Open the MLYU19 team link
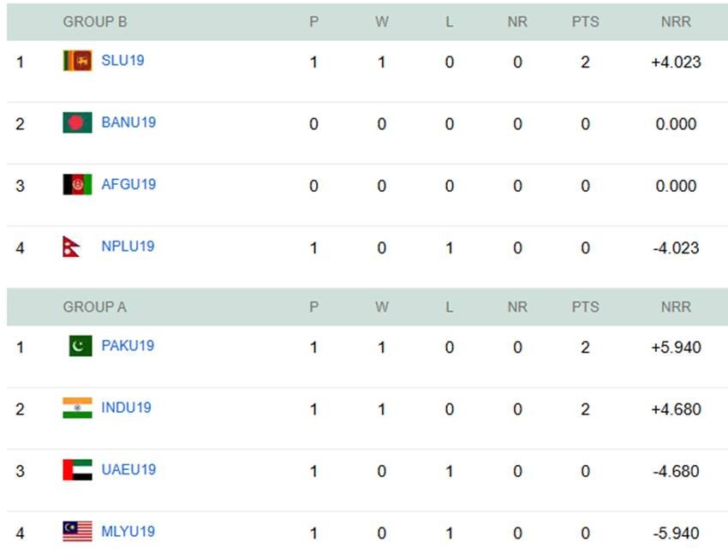 click(128, 532)
